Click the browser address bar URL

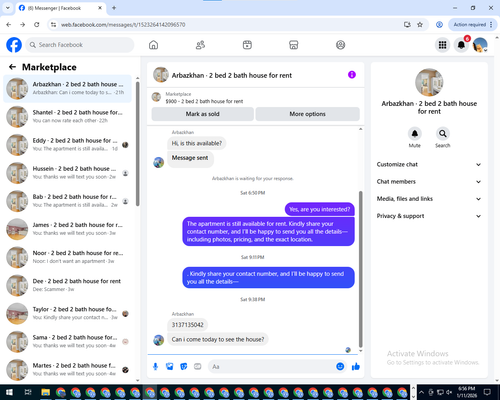click(x=123, y=25)
